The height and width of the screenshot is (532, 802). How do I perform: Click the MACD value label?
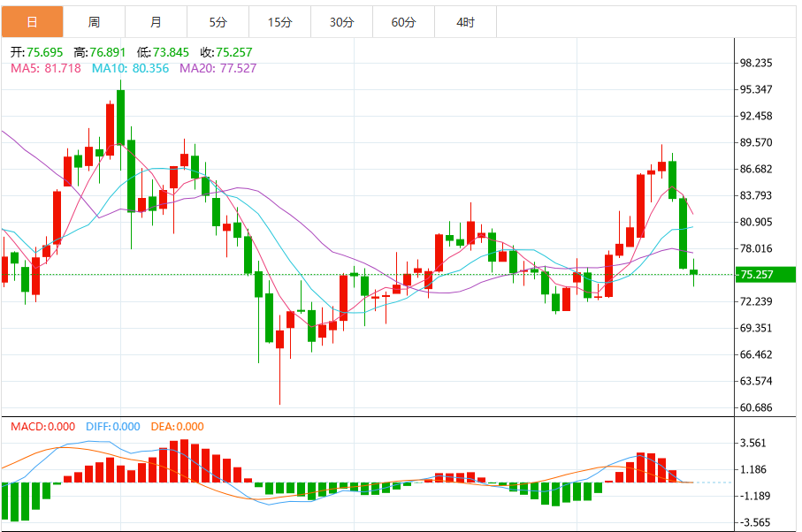(x=43, y=426)
